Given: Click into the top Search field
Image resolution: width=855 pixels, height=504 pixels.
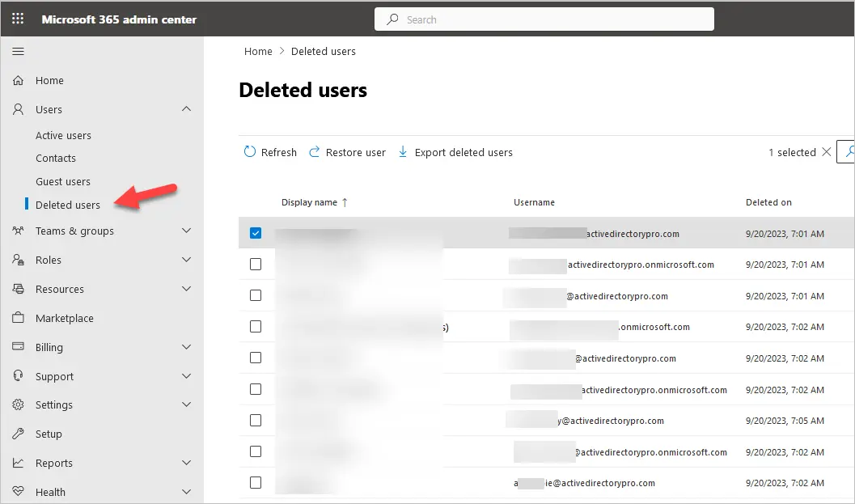Looking at the screenshot, I should coord(544,19).
